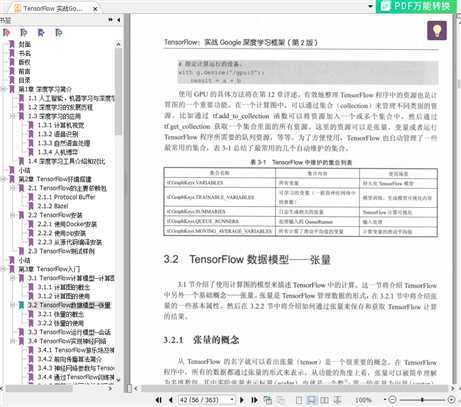Viewport: 461px width, 407px height.
Task: Click the double-arrow icon in bookmarks panel header
Action: 110,20
